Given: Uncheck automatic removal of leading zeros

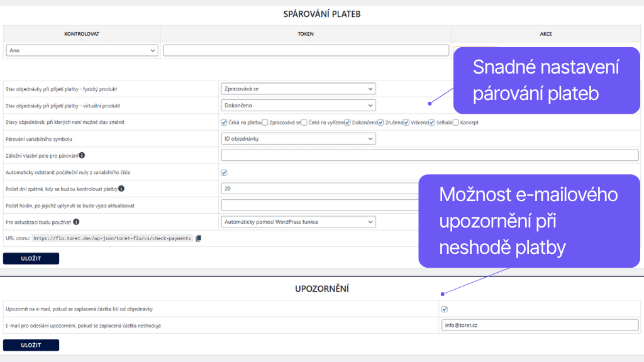Looking at the screenshot, I should 224,172.
